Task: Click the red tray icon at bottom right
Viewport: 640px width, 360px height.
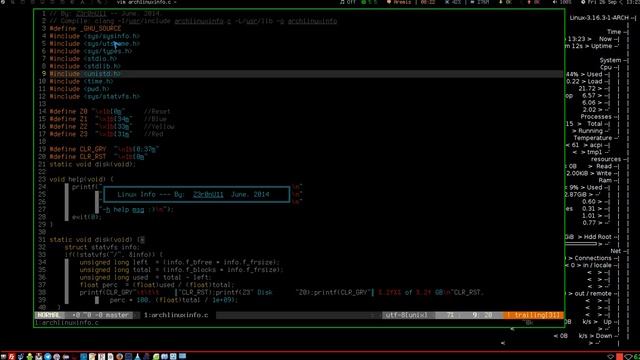Action: click(x=620, y=357)
